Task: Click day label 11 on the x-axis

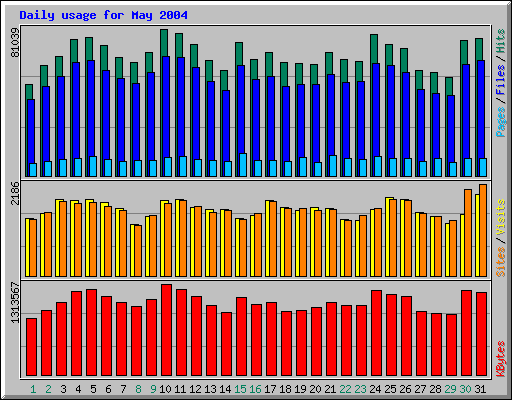Action: coord(180,389)
